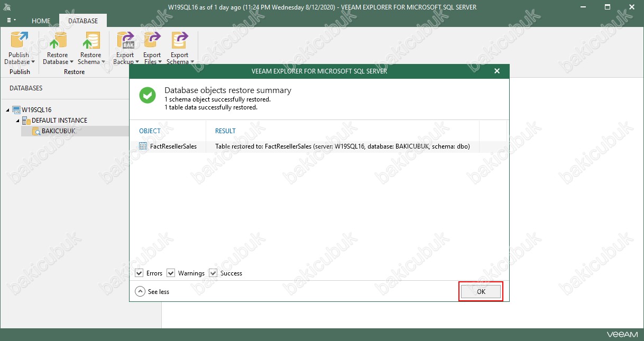The height and width of the screenshot is (341, 644).
Task: Collapse the DEFAULT INSTANCE tree node
Action: pyautogui.click(x=18, y=121)
